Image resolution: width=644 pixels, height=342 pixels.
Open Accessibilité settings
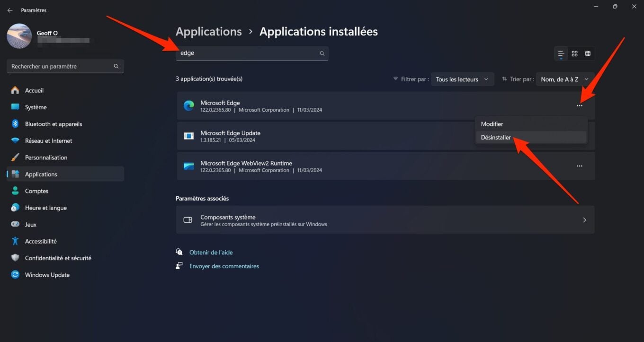(x=65, y=241)
